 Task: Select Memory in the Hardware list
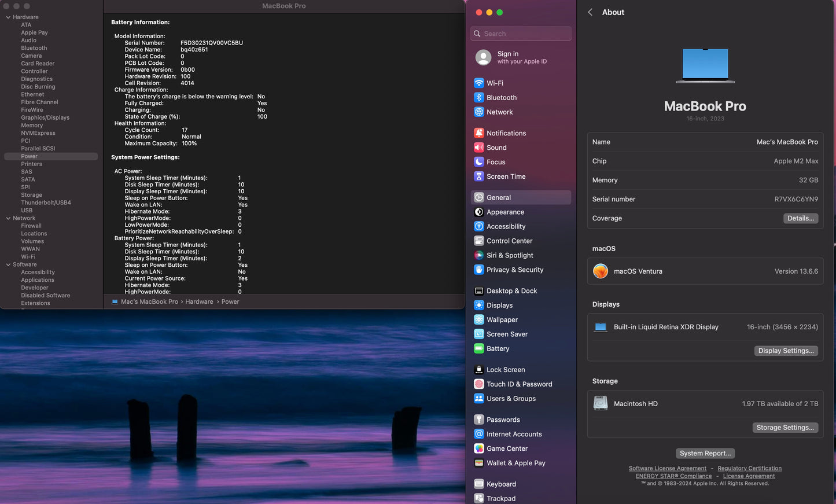[x=32, y=125]
